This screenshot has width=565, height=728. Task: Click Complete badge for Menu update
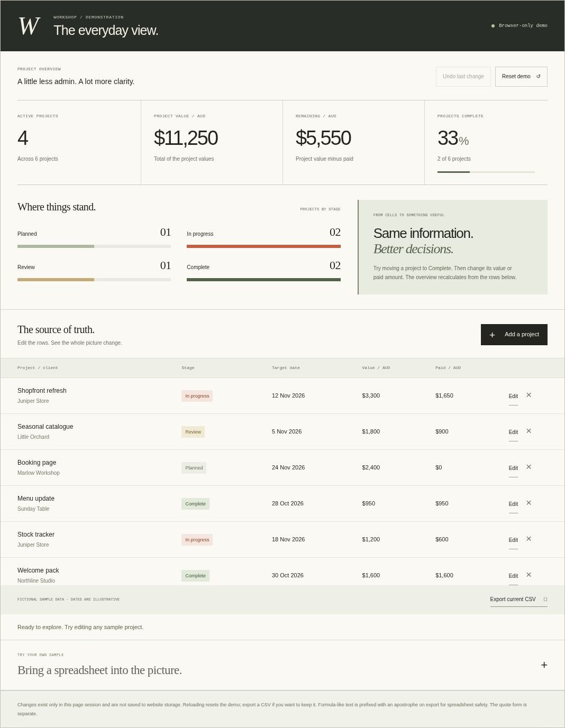click(x=195, y=504)
